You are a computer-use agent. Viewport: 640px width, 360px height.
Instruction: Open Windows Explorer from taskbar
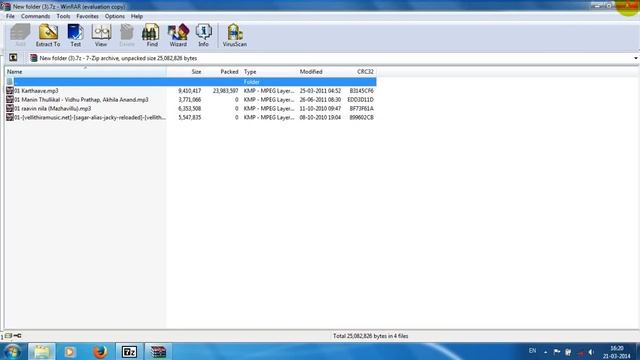coord(41,352)
